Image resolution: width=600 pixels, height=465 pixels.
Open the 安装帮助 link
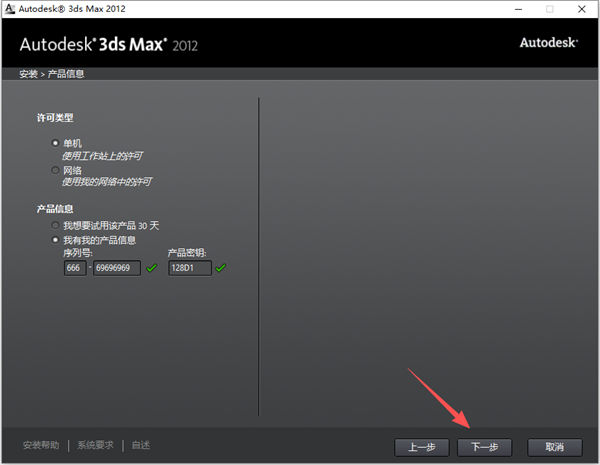pos(41,445)
